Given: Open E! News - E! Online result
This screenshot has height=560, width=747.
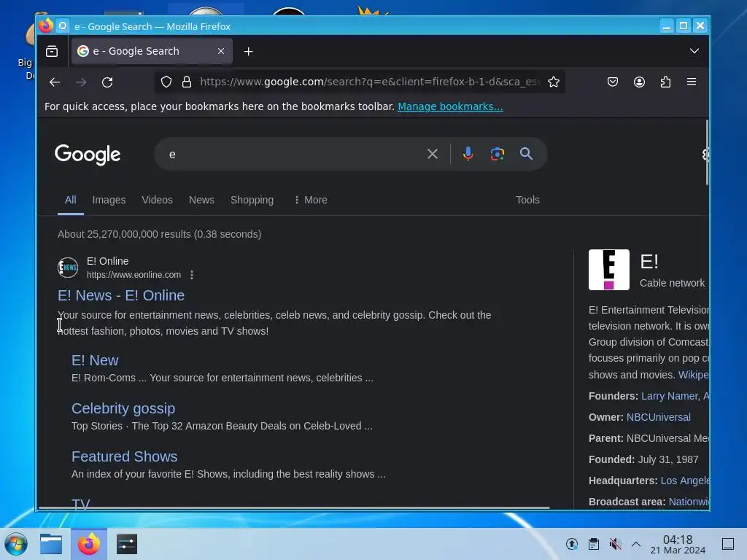Looking at the screenshot, I should tap(121, 295).
